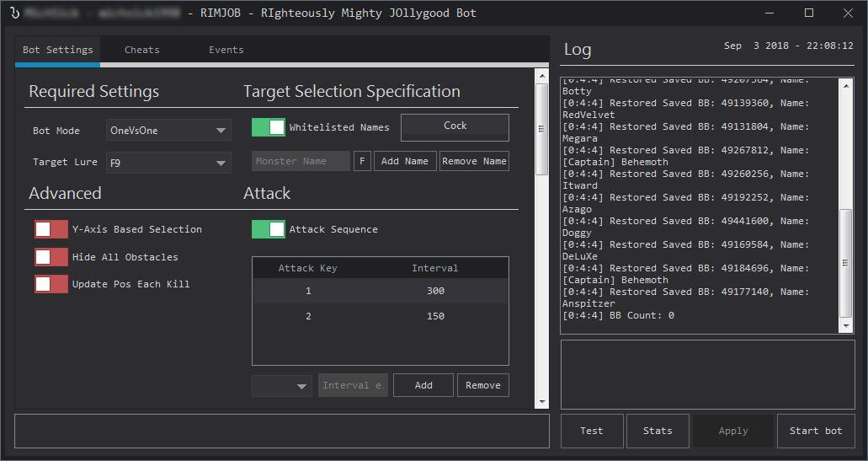The width and height of the screenshot is (868, 461).
Task: Click the app logo icon in title bar
Action: point(14,13)
